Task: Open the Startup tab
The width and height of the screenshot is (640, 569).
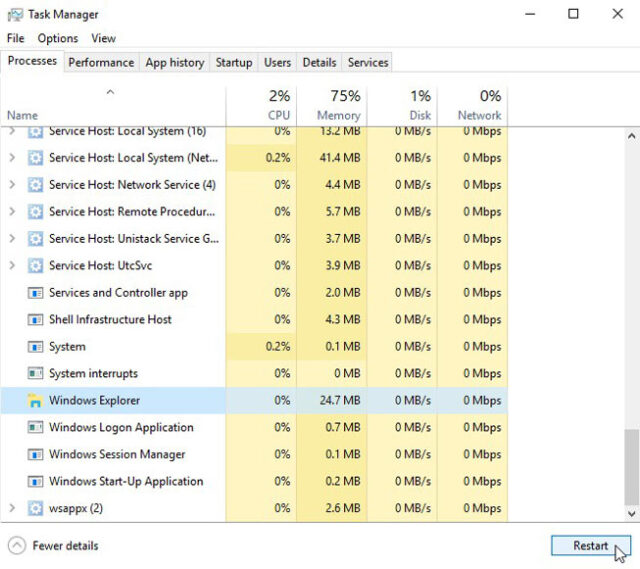Action: click(x=234, y=62)
